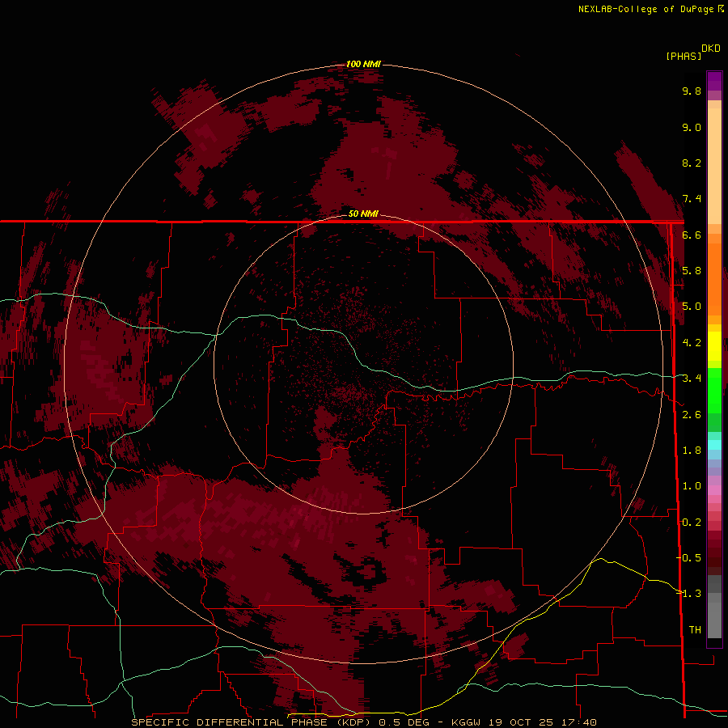
Task: Click the [PHAS] label above the color scale
Action: pyautogui.click(x=684, y=56)
